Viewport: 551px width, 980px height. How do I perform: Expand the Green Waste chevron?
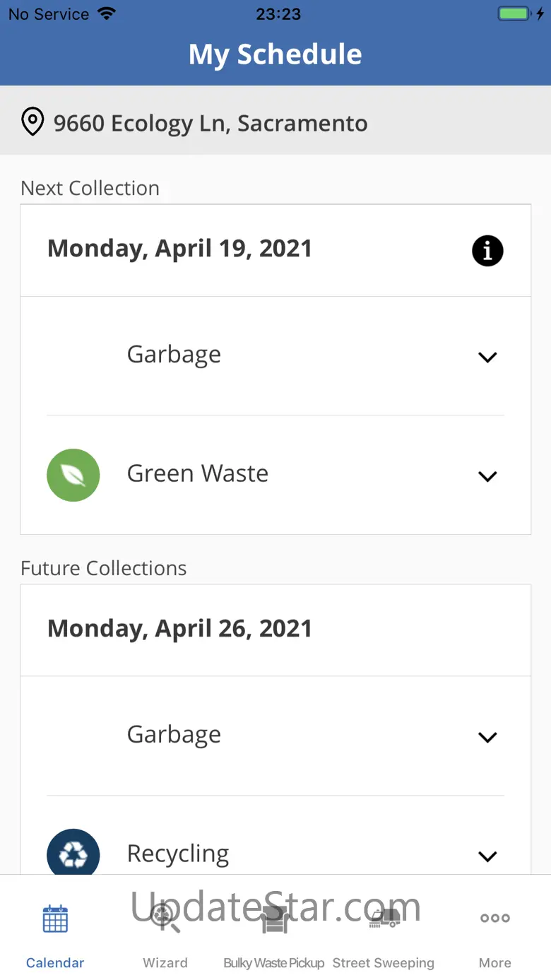pos(487,476)
